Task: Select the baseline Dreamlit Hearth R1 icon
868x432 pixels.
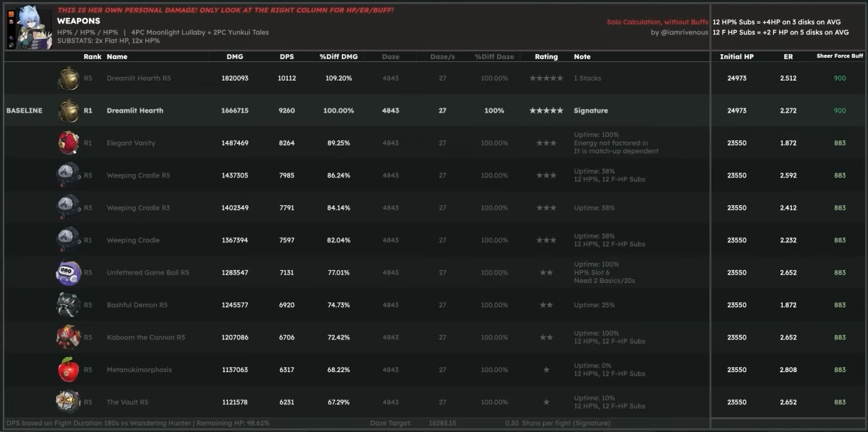Action: pyautogui.click(x=68, y=110)
